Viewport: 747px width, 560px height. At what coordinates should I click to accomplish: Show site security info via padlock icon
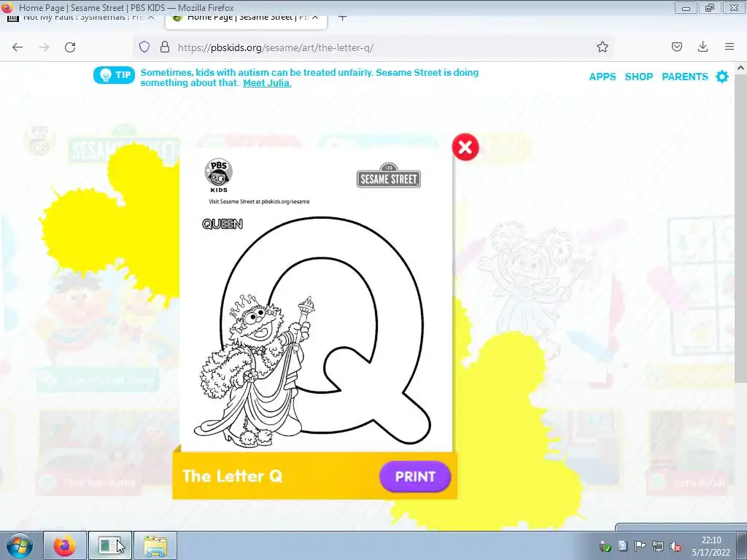pyautogui.click(x=164, y=47)
